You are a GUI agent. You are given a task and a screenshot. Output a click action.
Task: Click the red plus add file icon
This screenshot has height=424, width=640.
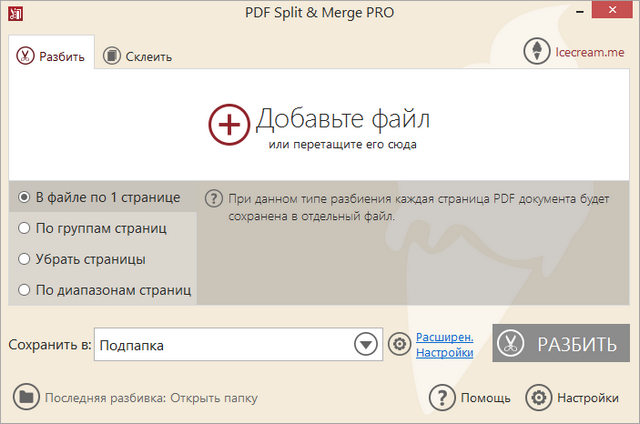click(229, 125)
